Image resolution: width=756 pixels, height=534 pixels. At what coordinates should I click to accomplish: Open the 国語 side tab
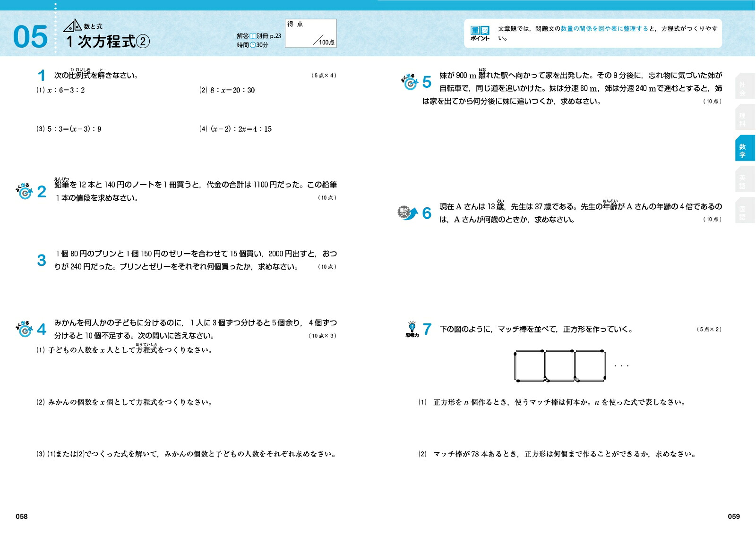(x=745, y=211)
